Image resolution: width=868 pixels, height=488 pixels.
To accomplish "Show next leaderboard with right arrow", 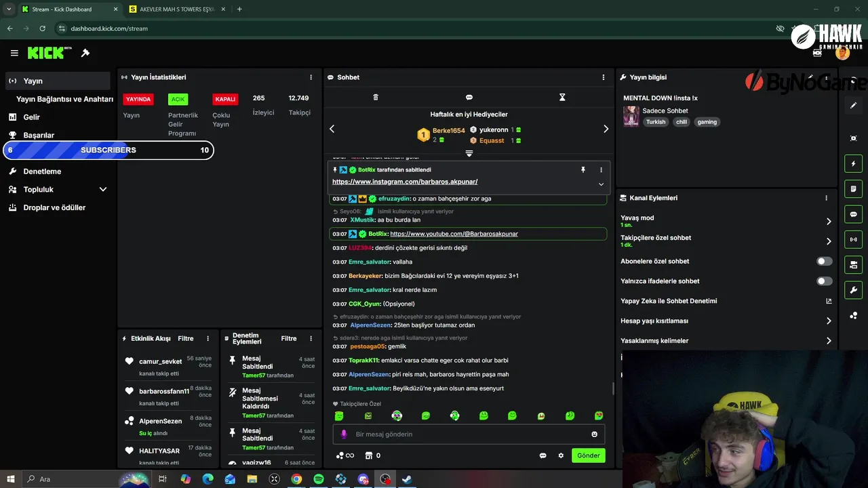I will 606,129.
